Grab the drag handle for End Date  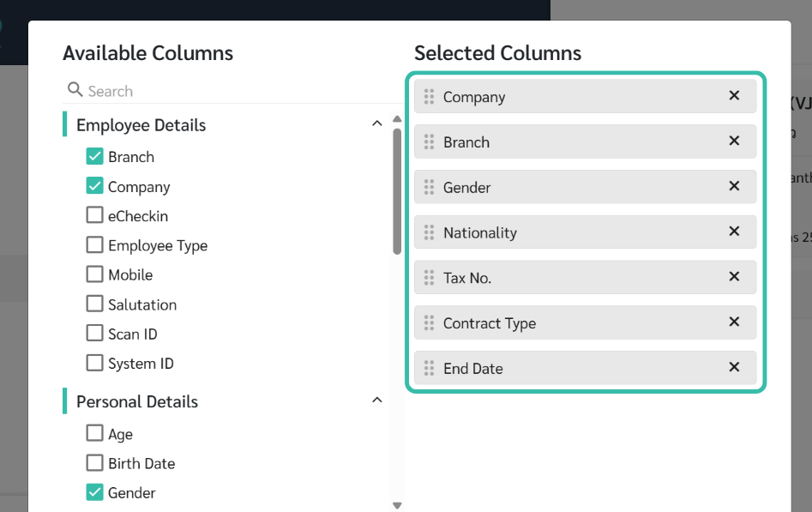[429, 368]
